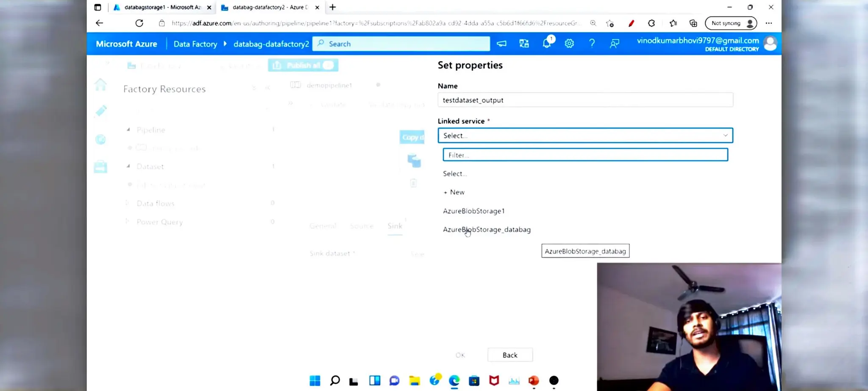Close the databagstorage1 browser tab

coord(209,7)
